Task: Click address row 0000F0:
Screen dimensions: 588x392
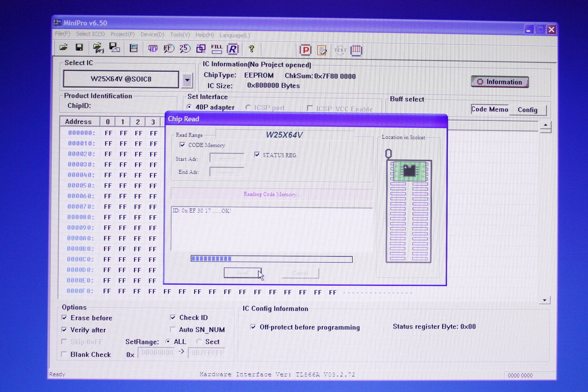Action: (80, 291)
